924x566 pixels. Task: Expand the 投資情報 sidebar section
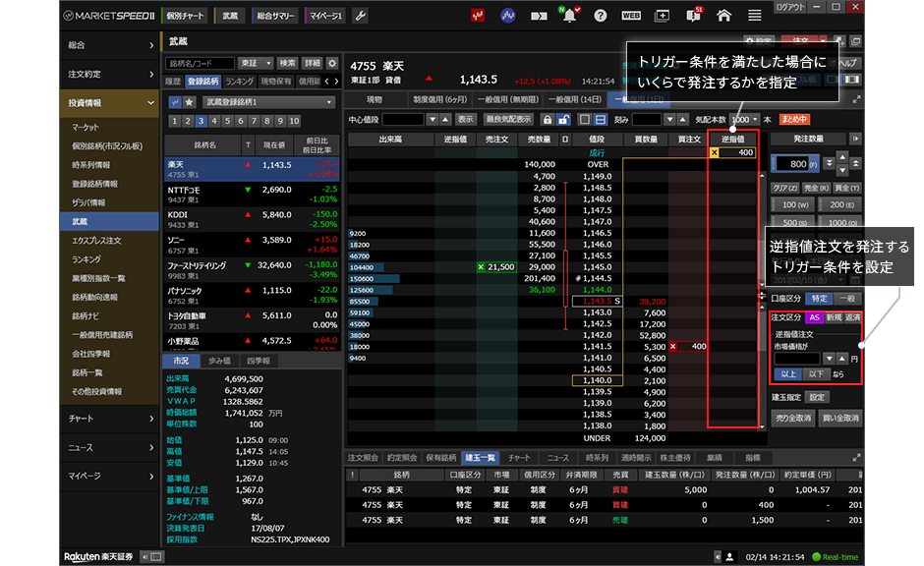point(80,102)
